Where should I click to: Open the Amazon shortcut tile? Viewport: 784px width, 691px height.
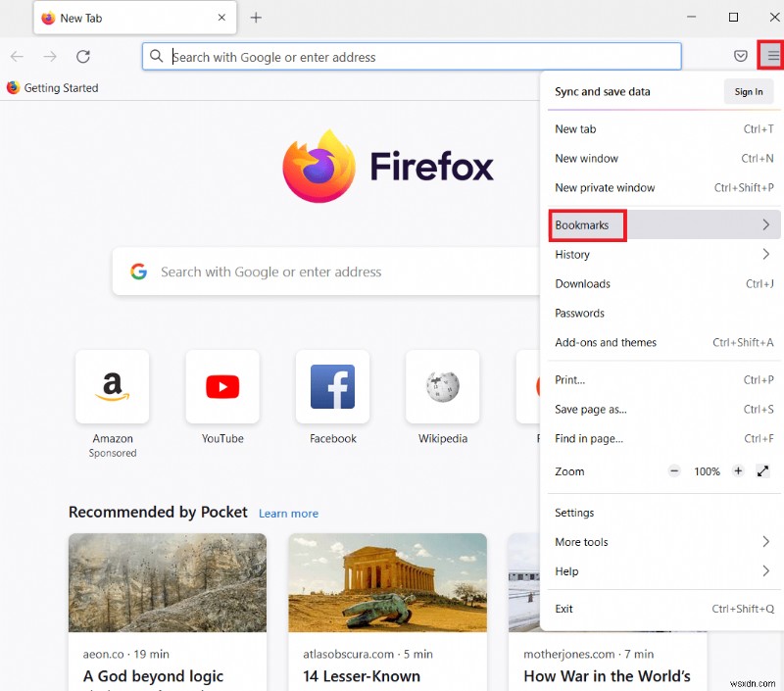[112, 387]
